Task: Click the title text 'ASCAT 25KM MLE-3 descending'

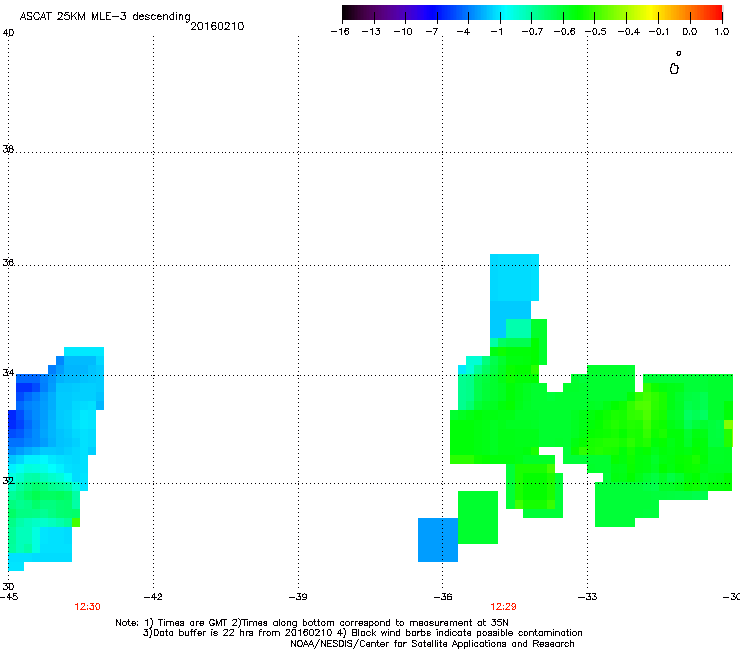Action: point(105,17)
